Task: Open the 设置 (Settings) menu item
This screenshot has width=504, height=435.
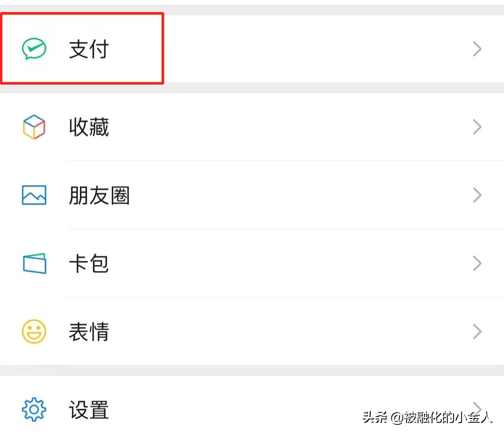Action: point(89,409)
